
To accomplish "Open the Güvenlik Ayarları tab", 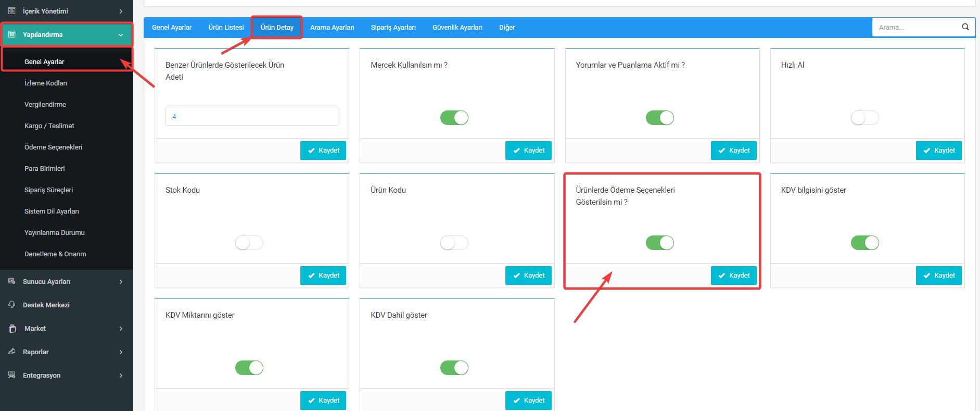I will (x=457, y=28).
